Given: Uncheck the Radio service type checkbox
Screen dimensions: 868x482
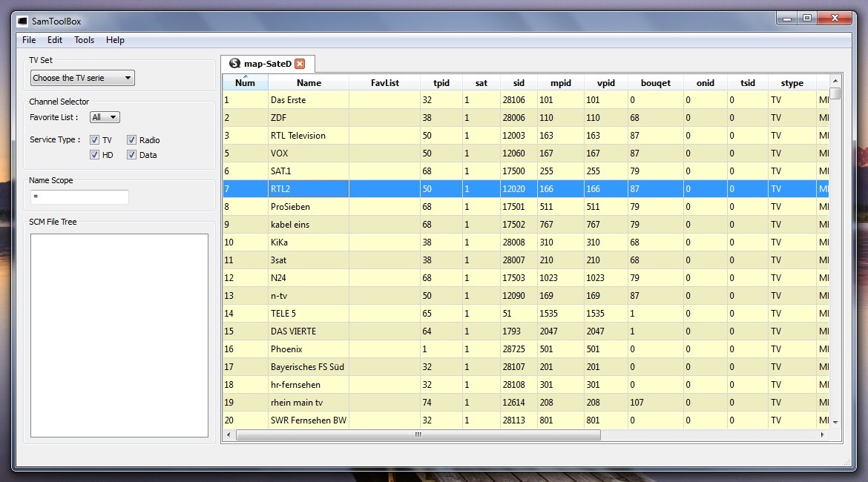Looking at the screenshot, I should pos(131,140).
